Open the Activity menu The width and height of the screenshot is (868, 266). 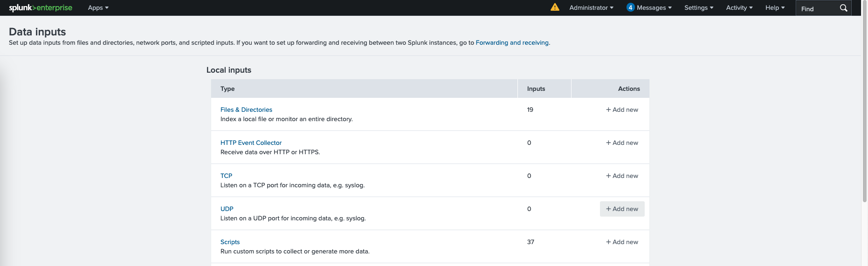coord(739,8)
